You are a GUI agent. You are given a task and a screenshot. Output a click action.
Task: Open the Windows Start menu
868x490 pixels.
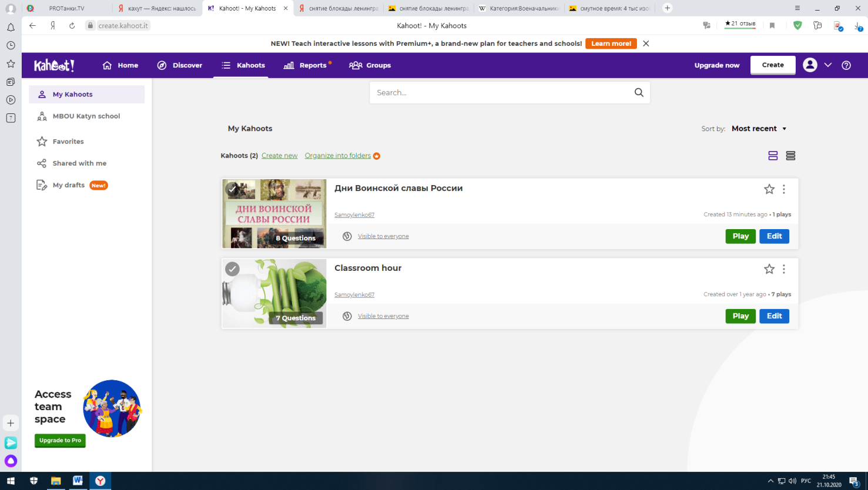(x=11, y=481)
